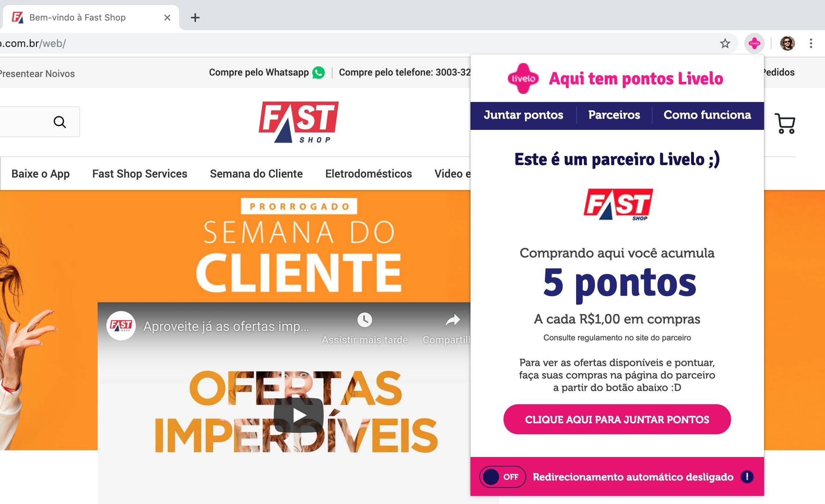
Task: Open the Chrome three-dot menu
Action: pyautogui.click(x=811, y=43)
